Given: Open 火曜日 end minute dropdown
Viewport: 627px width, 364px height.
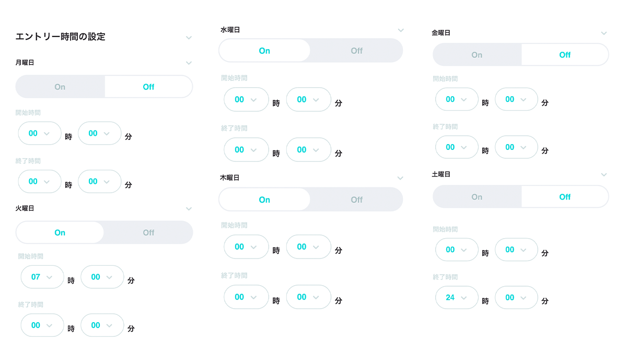Looking at the screenshot, I should (102, 325).
